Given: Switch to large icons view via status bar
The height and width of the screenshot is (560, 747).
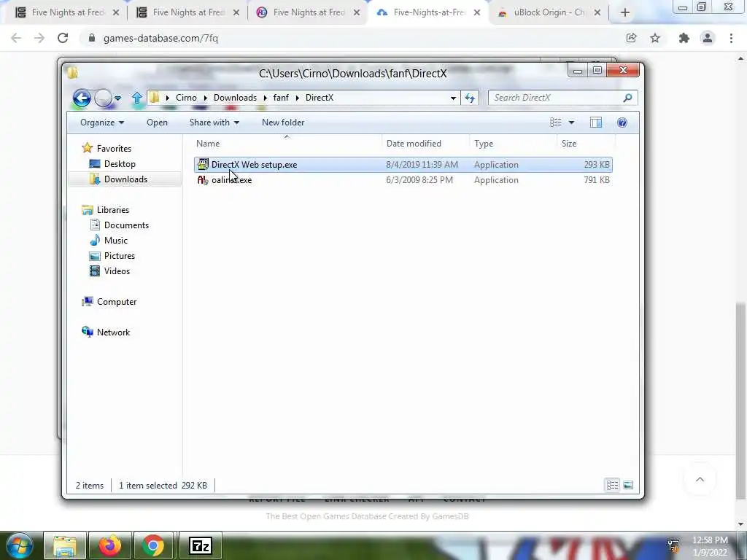Looking at the screenshot, I should pyautogui.click(x=628, y=485).
